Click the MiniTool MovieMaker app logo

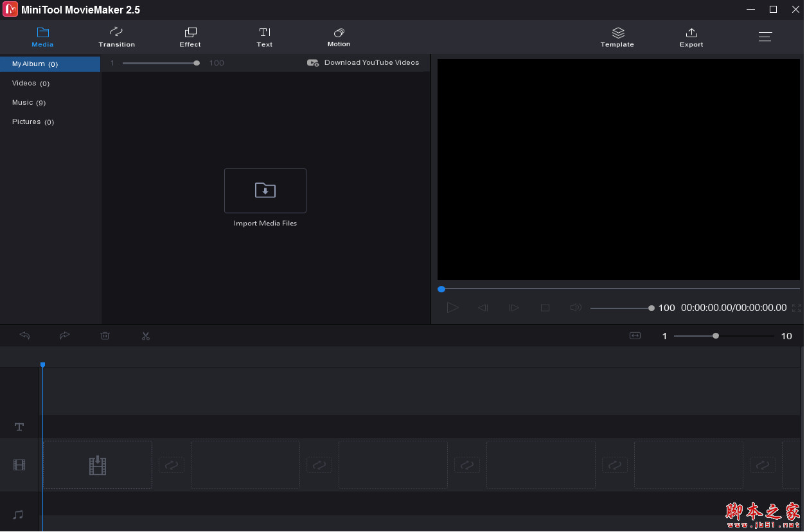pos(10,10)
